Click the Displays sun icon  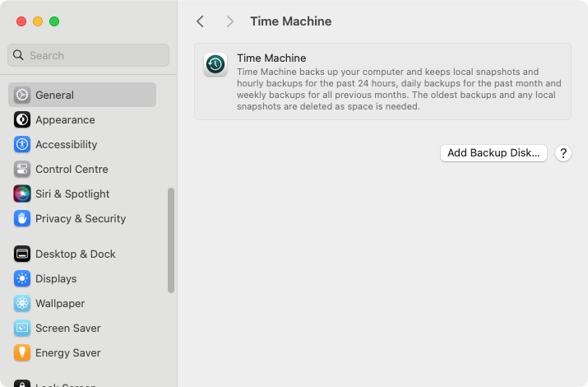[x=22, y=279]
